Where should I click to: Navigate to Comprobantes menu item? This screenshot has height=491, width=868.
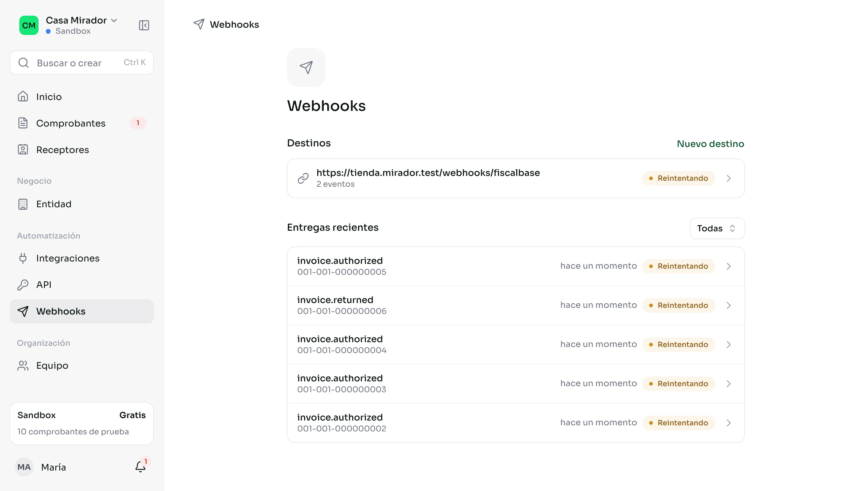[x=82, y=123]
